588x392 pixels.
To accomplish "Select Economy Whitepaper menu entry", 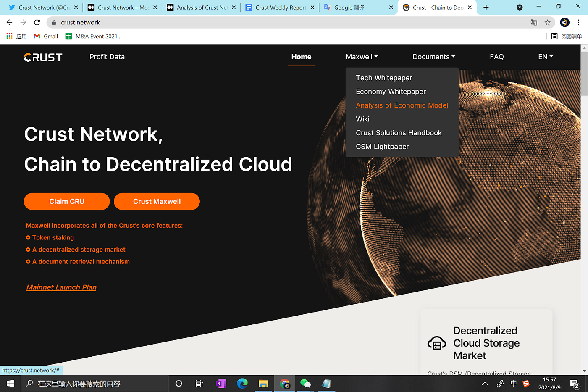I will 391,92.
